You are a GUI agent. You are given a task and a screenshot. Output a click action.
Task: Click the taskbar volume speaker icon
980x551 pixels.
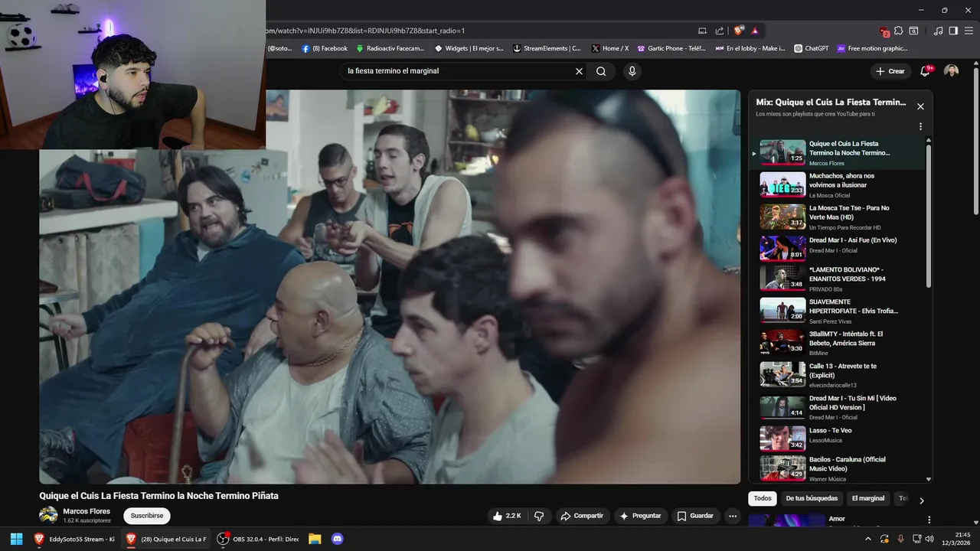(929, 539)
